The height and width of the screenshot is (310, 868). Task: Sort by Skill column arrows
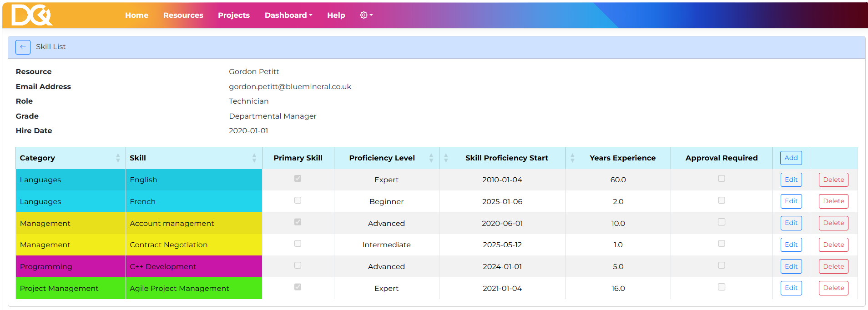point(254,158)
